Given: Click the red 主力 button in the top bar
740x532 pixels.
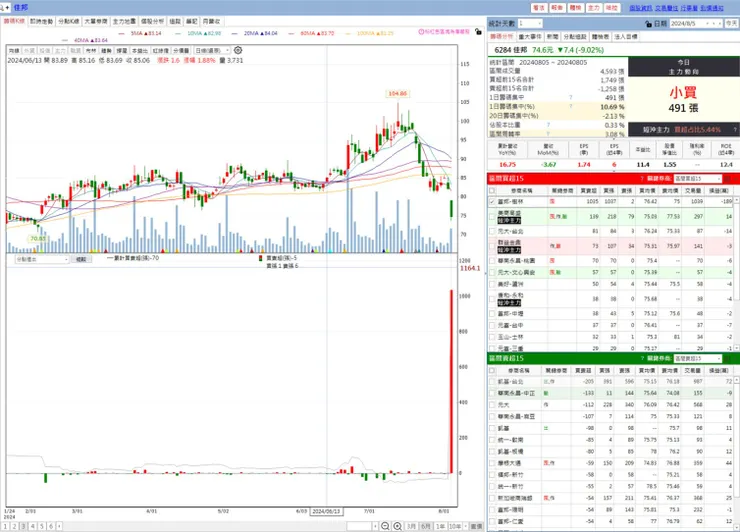Looking at the screenshot, I should (x=594, y=8).
